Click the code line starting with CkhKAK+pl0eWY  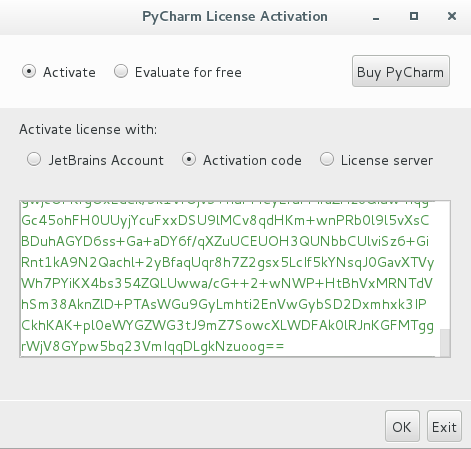click(227, 326)
